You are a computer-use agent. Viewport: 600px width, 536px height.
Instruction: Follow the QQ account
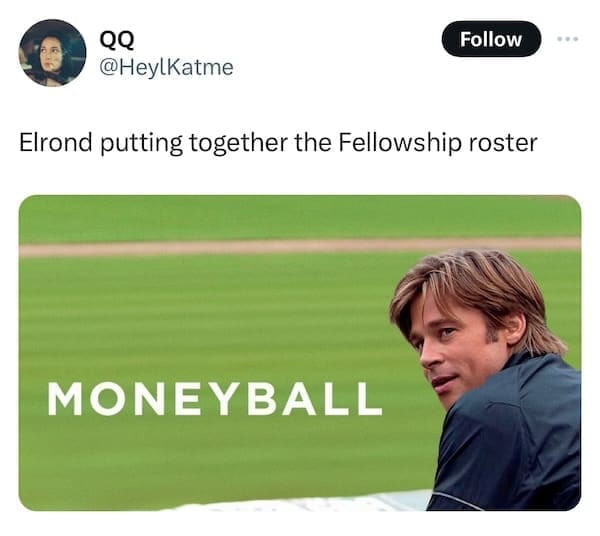tap(490, 39)
